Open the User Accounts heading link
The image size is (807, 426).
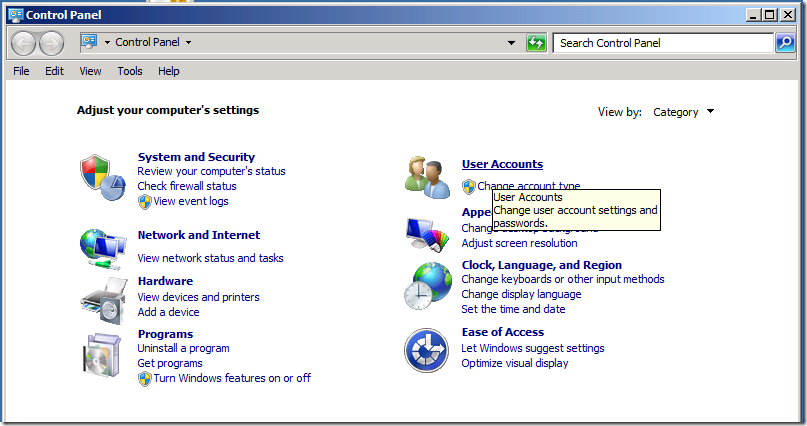pos(502,164)
